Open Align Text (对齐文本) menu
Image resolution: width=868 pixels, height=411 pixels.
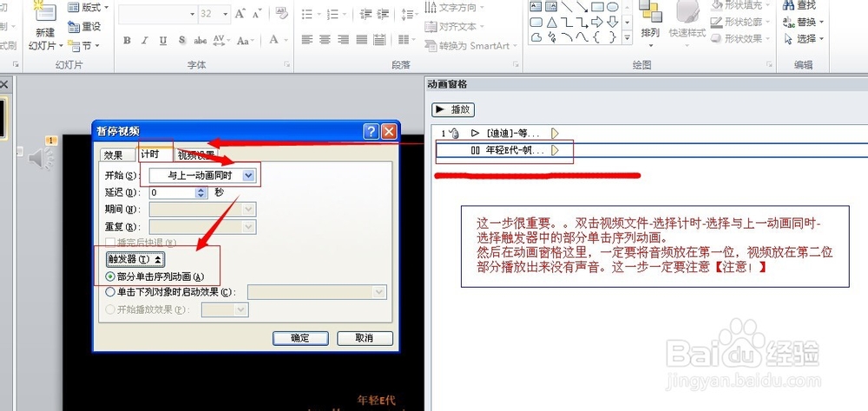[x=454, y=27]
